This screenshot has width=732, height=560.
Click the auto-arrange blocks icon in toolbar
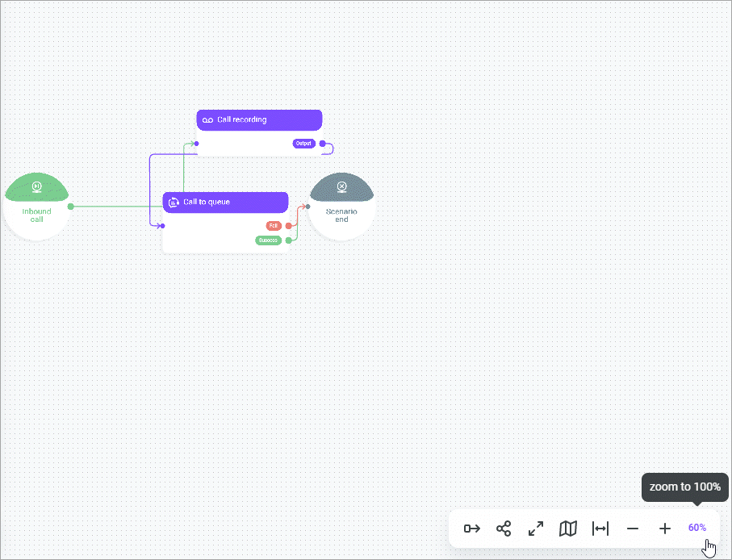[x=472, y=529]
